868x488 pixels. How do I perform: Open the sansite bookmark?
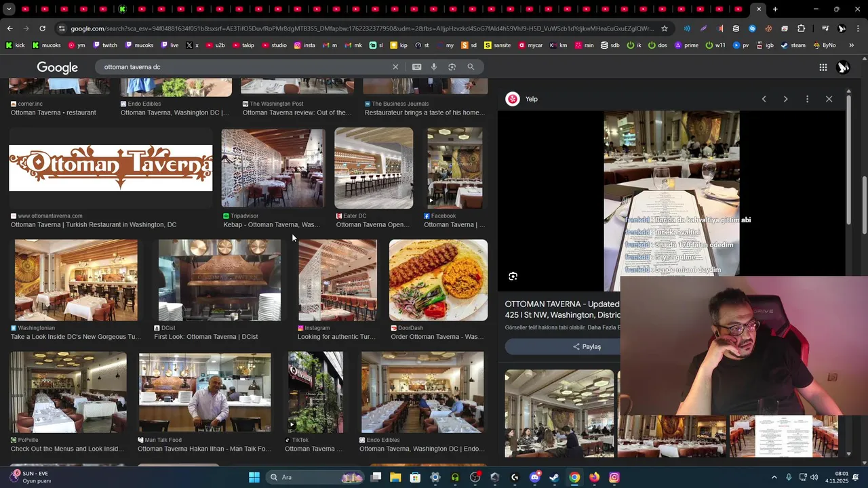point(497,45)
